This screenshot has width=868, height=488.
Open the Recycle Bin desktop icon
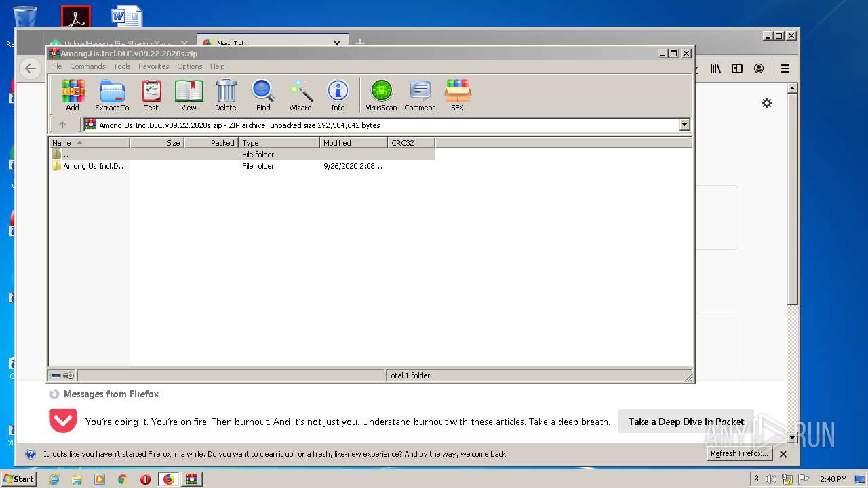coord(24,18)
